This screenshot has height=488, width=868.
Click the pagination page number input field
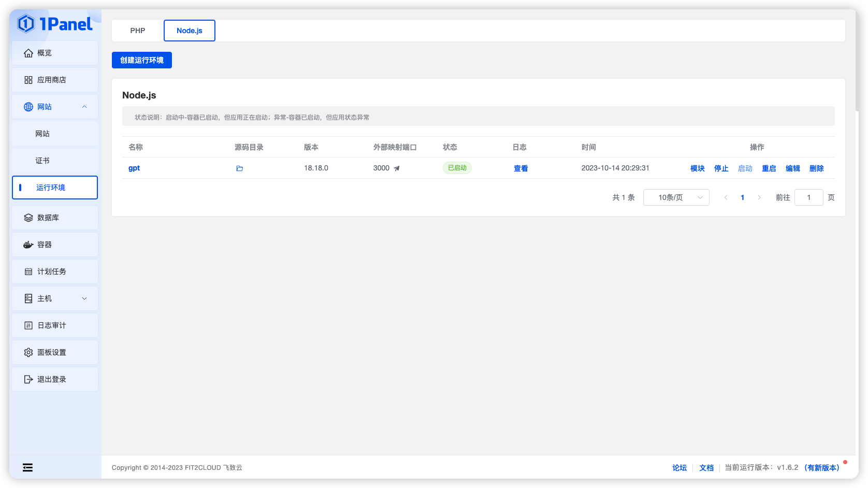(x=808, y=197)
